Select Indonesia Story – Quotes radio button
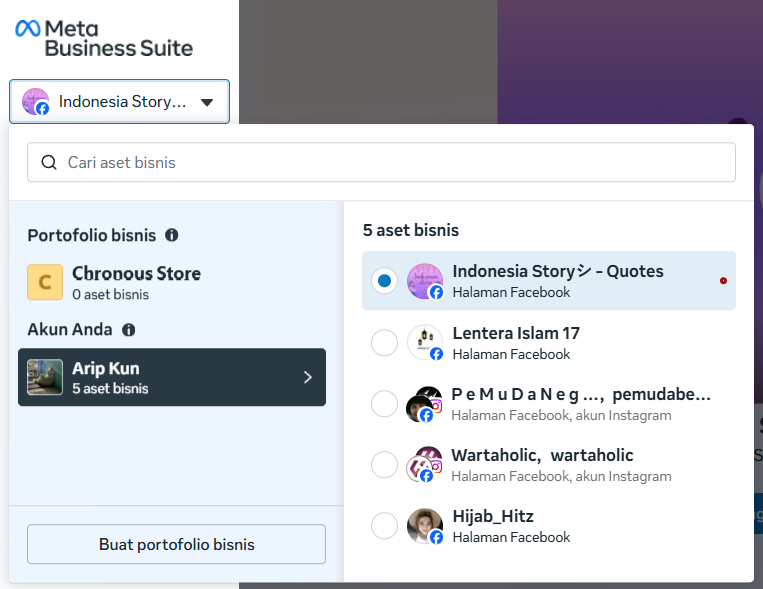This screenshot has height=589, width=763. click(384, 280)
